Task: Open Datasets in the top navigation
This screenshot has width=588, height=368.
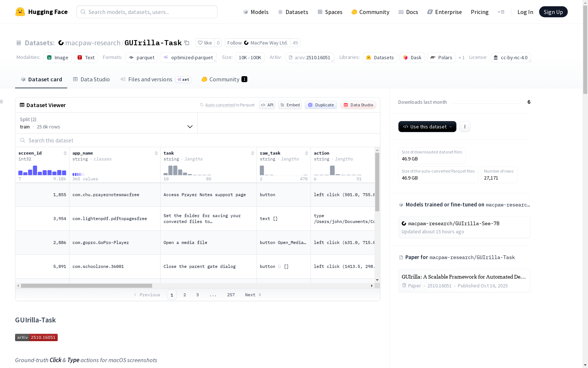Action: 293,12
